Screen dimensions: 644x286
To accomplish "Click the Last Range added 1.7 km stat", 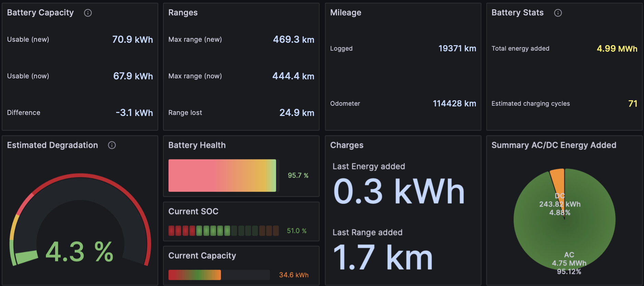I will point(383,257).
